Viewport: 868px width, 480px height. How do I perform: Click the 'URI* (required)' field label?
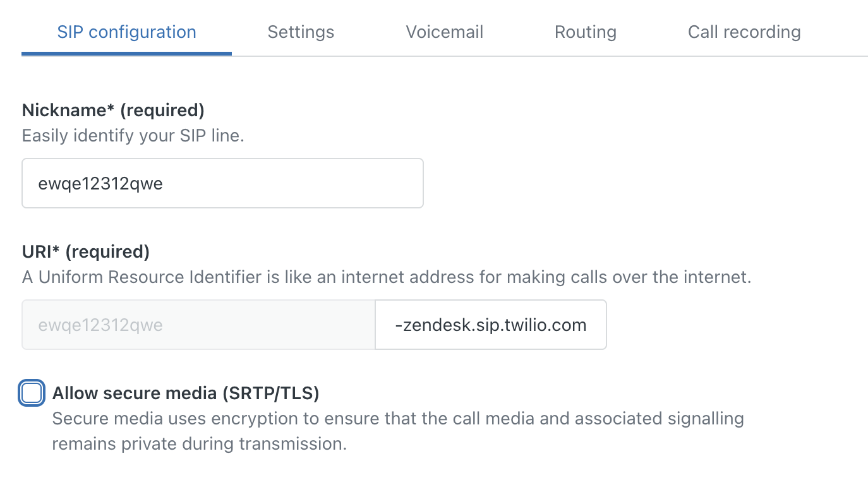(85, 252)
